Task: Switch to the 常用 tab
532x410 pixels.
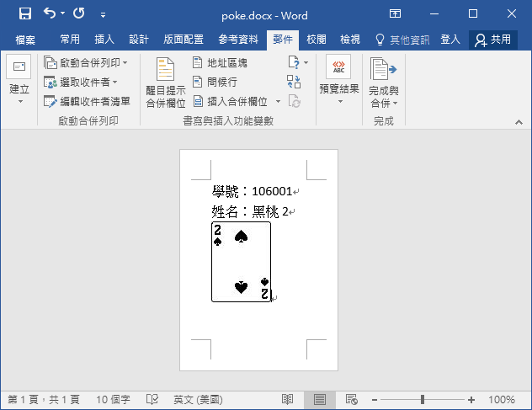Action: 70,40
